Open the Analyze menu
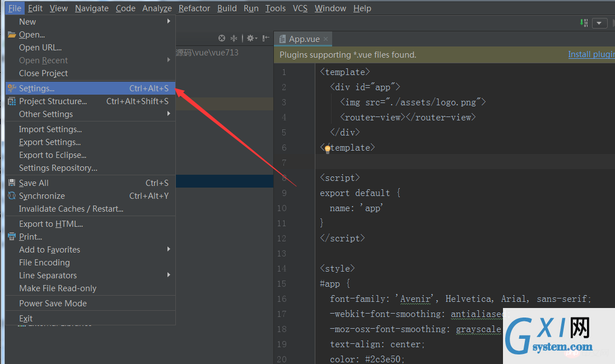615x364 pixels. click(157, 8)
